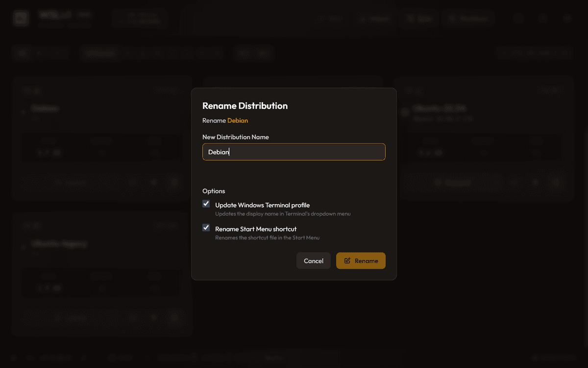This screenshot has height=368, width=588.
Task: Click the Terminal dropdown menu description text
Action: (283, 214)
